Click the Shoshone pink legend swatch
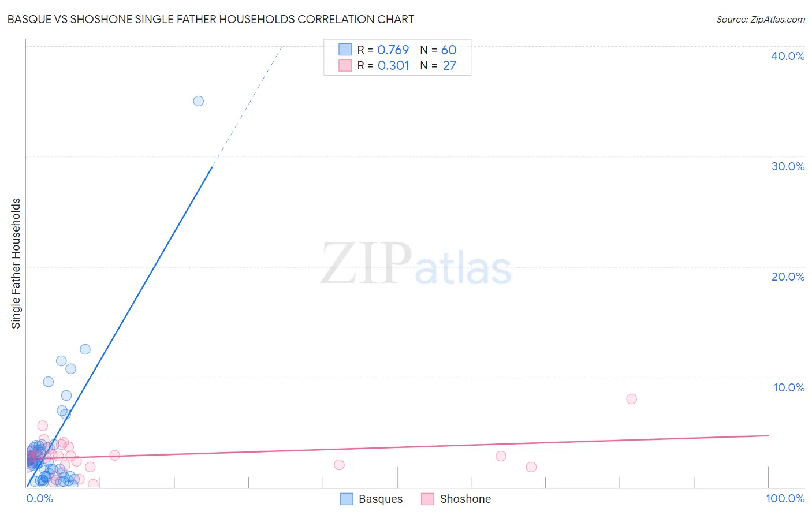The height and width of the screenshot is (515, 812). [427, 499]
